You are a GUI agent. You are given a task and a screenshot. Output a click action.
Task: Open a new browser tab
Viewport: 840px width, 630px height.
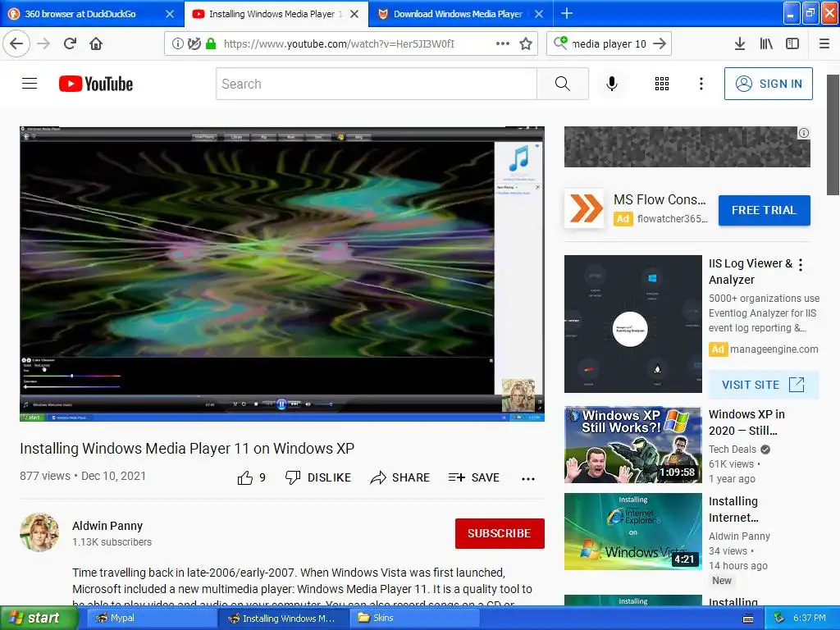coord(566,13)
